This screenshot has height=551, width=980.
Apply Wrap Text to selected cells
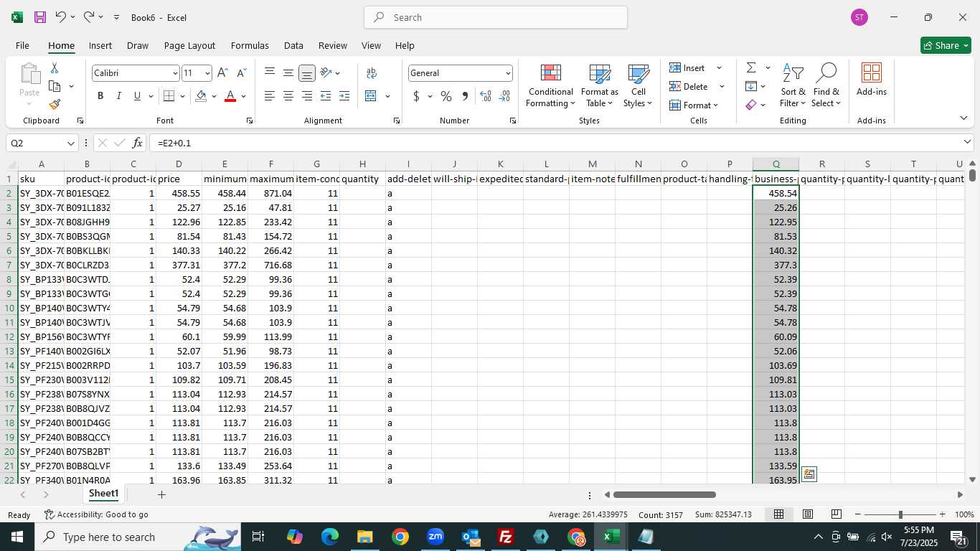[372, 73]
